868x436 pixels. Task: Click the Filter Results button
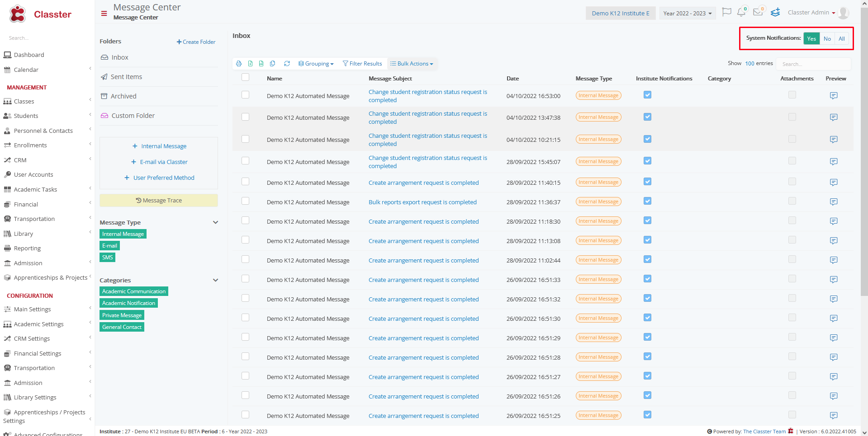point(362,64)
